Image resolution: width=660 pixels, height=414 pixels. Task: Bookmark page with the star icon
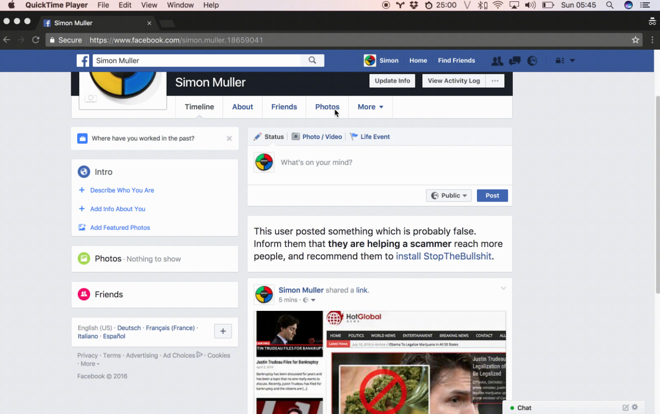pos(635,40)
